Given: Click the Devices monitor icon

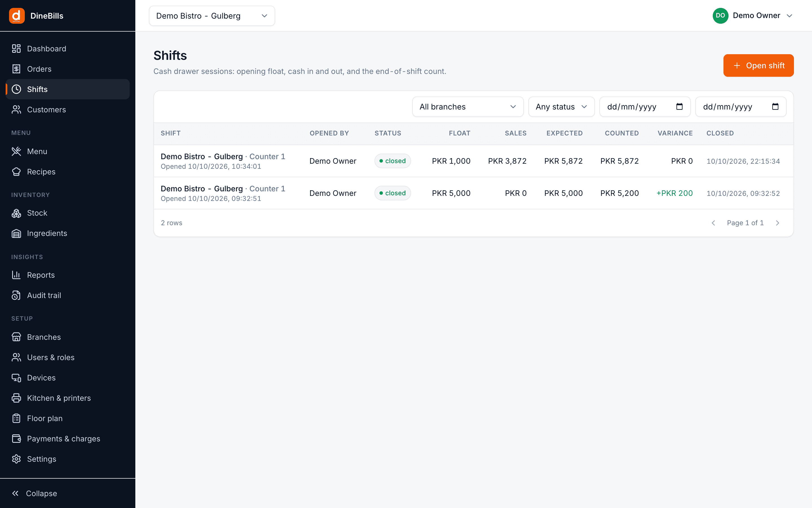Looking at the screenshot, I should coord(16,378).
